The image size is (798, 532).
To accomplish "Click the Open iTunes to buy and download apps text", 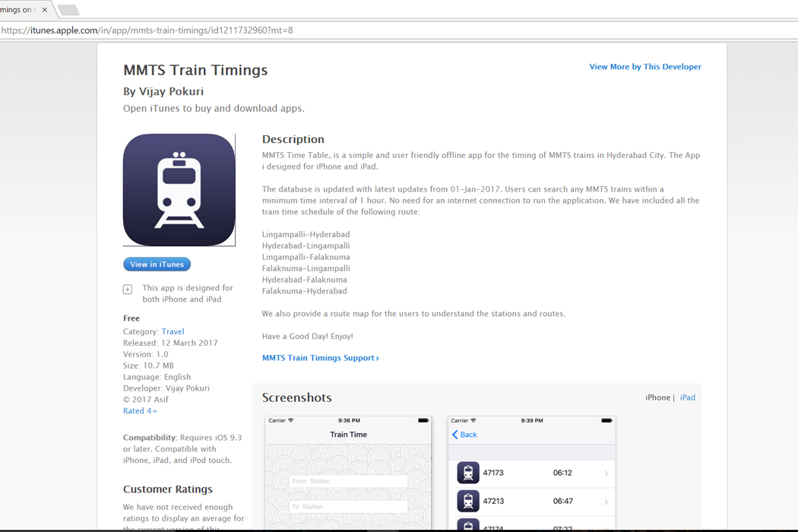I will [x=214, y=109].
